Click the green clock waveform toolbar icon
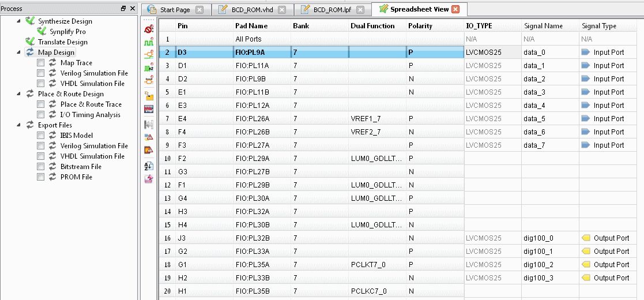 (149, 42)
